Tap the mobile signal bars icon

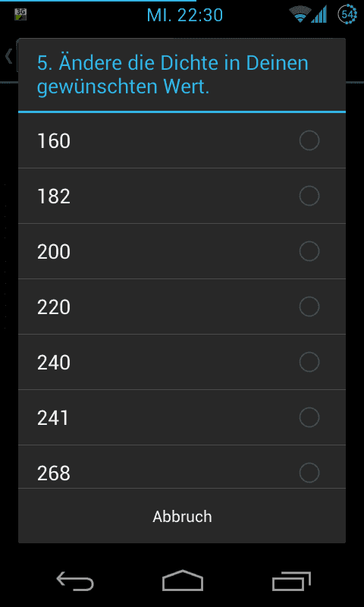click(x=319, y=14)
